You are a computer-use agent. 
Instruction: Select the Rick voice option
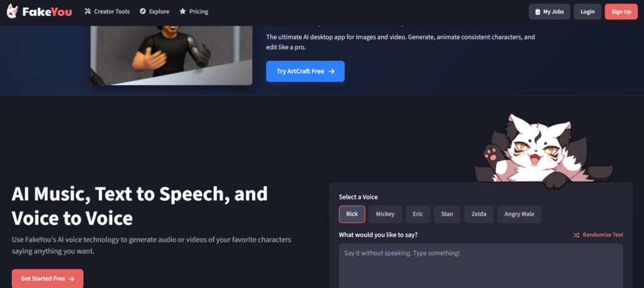pyautogui.click(x=352, y=214)
